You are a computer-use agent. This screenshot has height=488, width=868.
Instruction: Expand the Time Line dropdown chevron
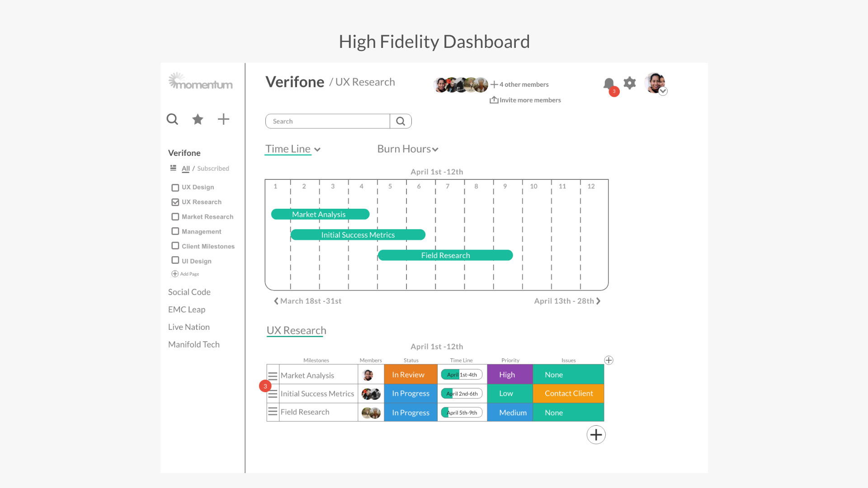[x=317, y=150]
